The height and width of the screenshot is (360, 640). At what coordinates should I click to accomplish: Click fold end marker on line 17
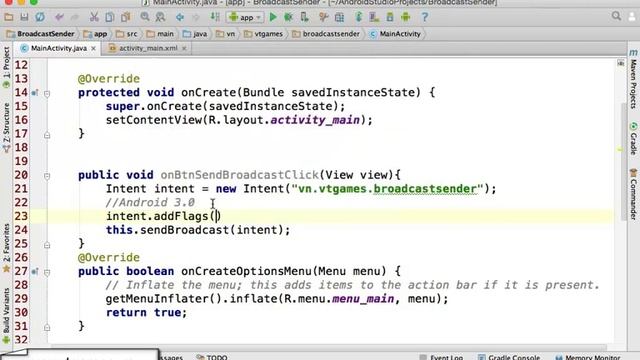pyautogui.click(x=47, y=135)
